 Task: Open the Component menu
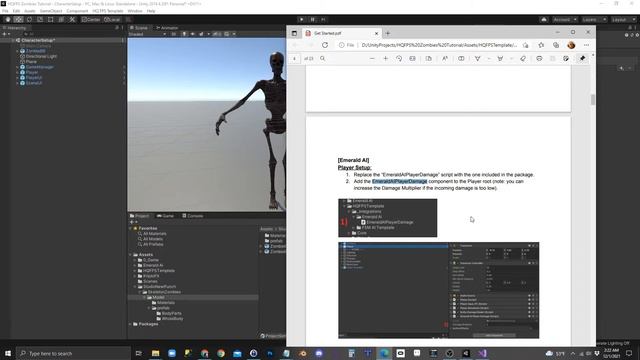77,11
